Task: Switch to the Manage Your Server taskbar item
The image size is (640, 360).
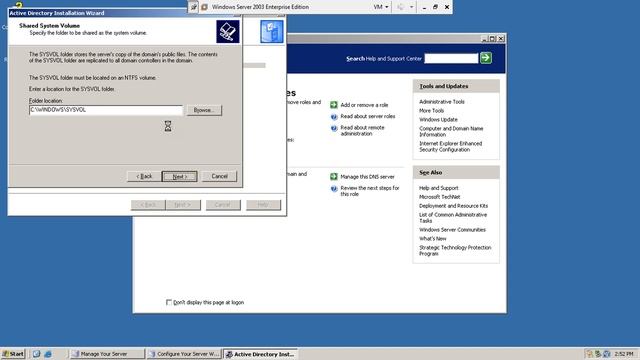Action: point(107,354)
